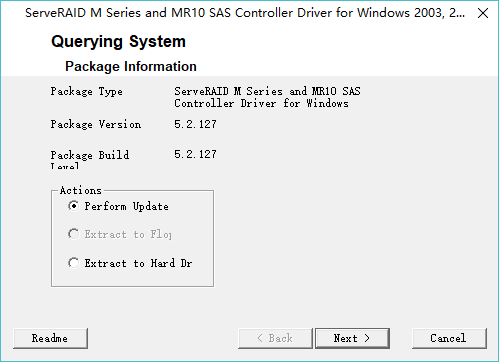Click the Package Version label

point(96,124)
